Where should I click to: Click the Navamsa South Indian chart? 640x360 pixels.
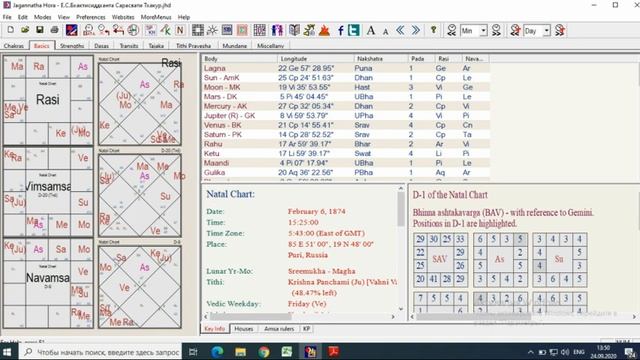(48, 283)
